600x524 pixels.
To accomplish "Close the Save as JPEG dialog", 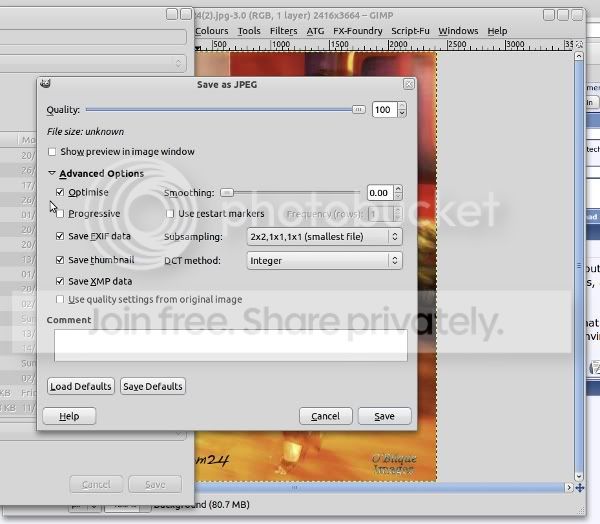I will 408,85.
